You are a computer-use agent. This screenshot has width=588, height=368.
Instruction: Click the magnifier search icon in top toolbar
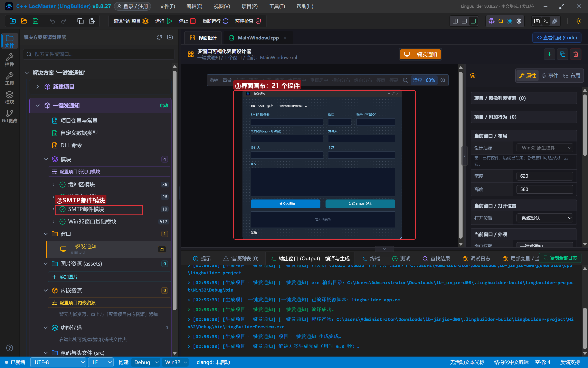pos(501,21)
